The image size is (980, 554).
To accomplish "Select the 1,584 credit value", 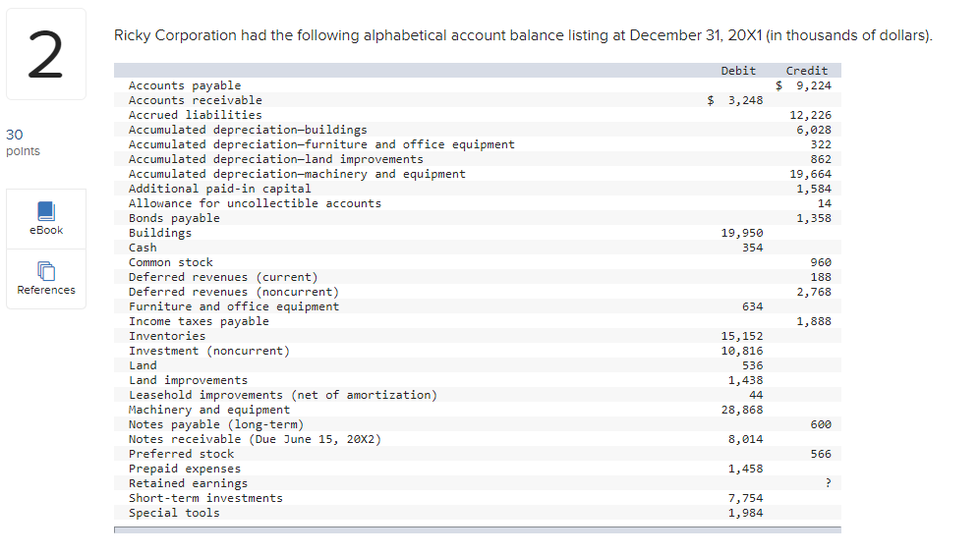I will click(814, 189).
